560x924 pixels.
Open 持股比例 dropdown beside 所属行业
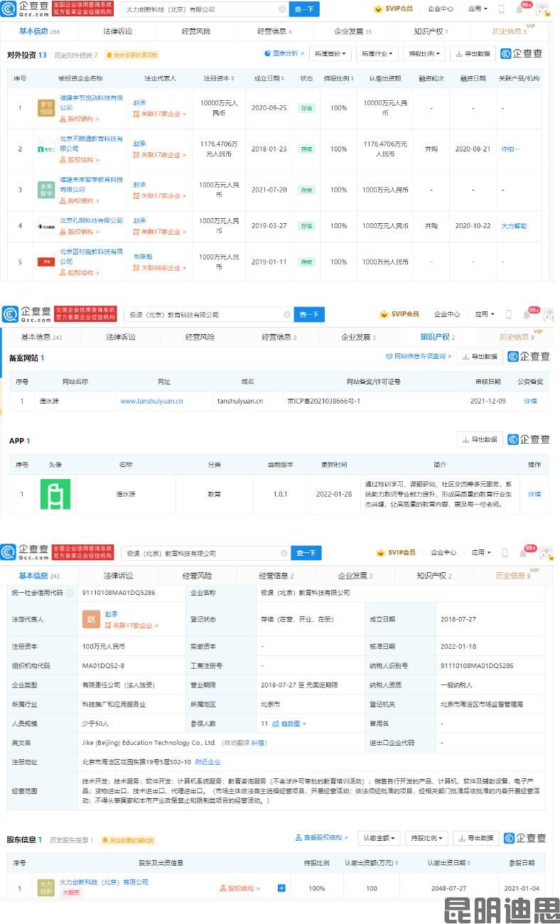coord(424,53)
